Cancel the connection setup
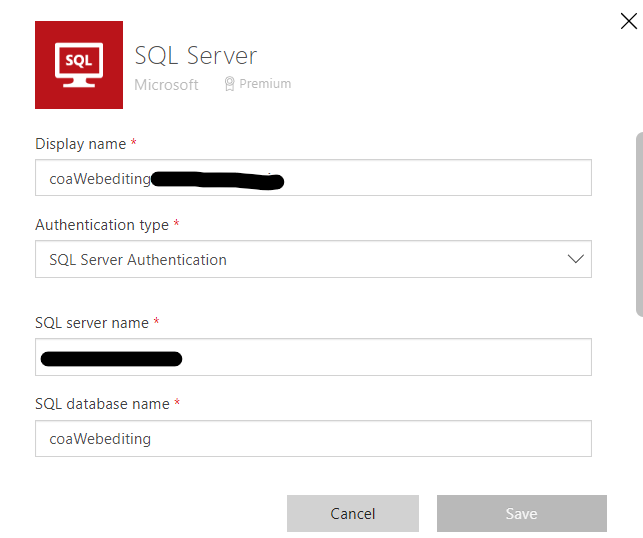The width and height of the screenshot is (643, 538). tap(353, 513)
